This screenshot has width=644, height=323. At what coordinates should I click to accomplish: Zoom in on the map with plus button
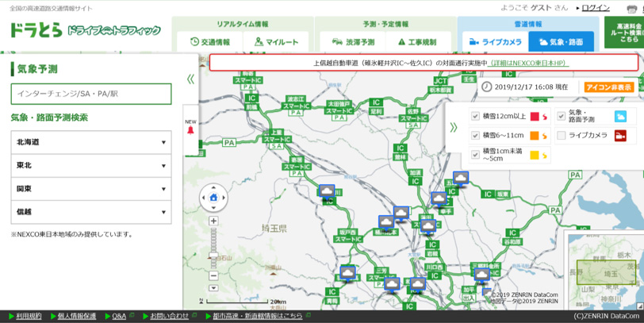[x=213, y=221]
